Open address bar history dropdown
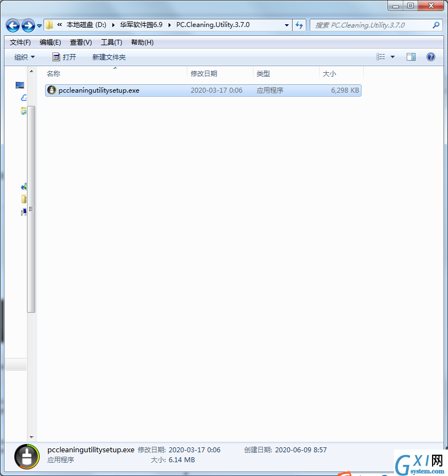The height and width of the screenshot is (476, 448). pos(287,25)
